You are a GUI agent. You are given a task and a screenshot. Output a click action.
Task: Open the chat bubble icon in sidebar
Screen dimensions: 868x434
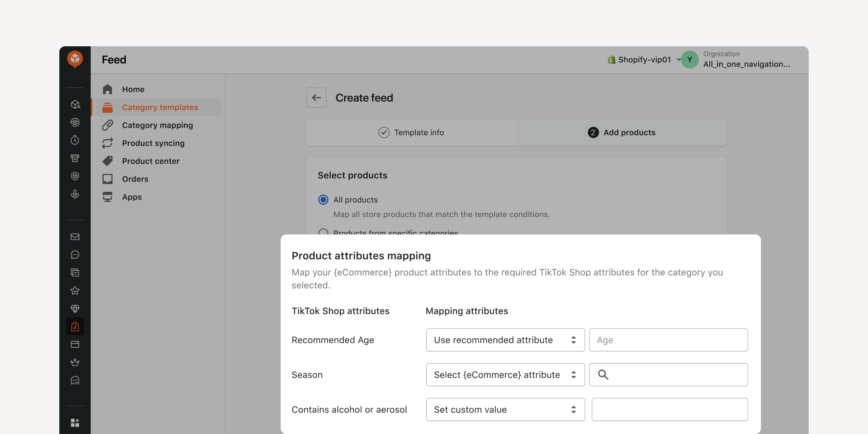click(x=75, y=254)
